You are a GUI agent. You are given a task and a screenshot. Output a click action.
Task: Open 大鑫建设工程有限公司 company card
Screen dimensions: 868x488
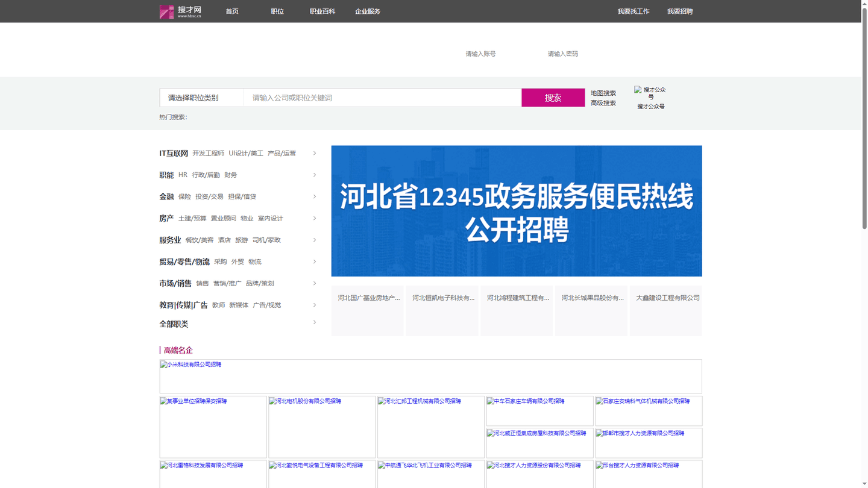(x=666, y=311)
